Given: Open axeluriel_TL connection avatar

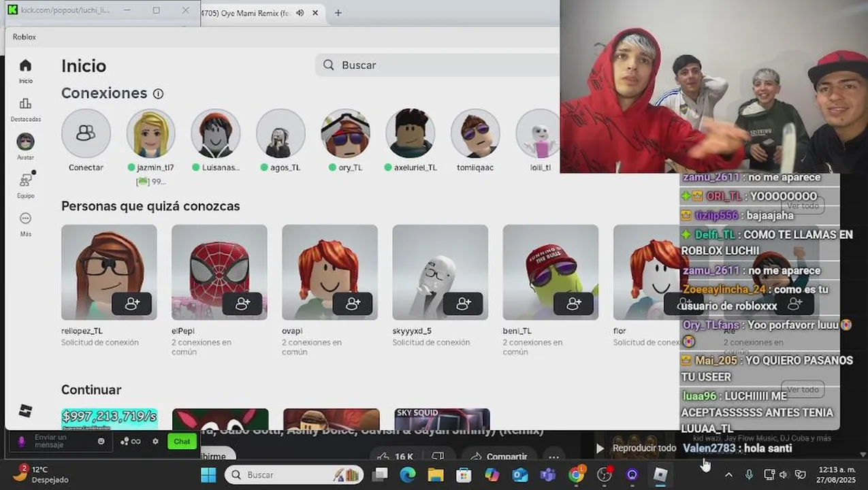Looking at the screenshot, I should (411, 133).
